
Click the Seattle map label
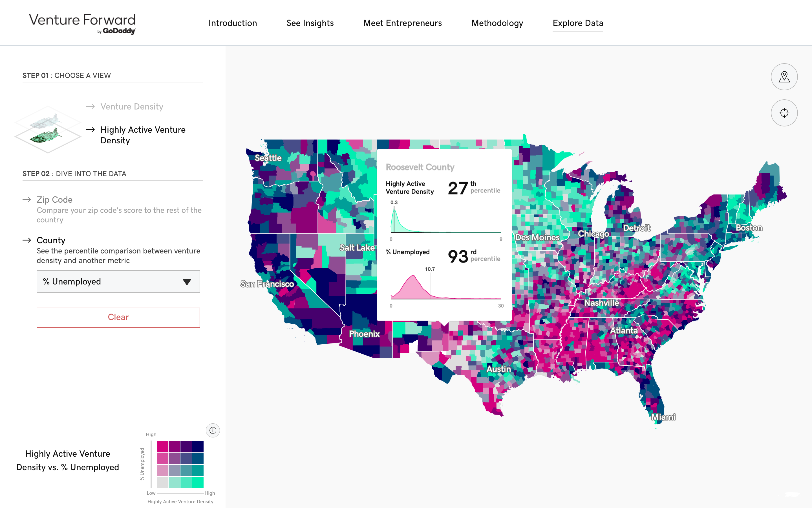(268, 158)
